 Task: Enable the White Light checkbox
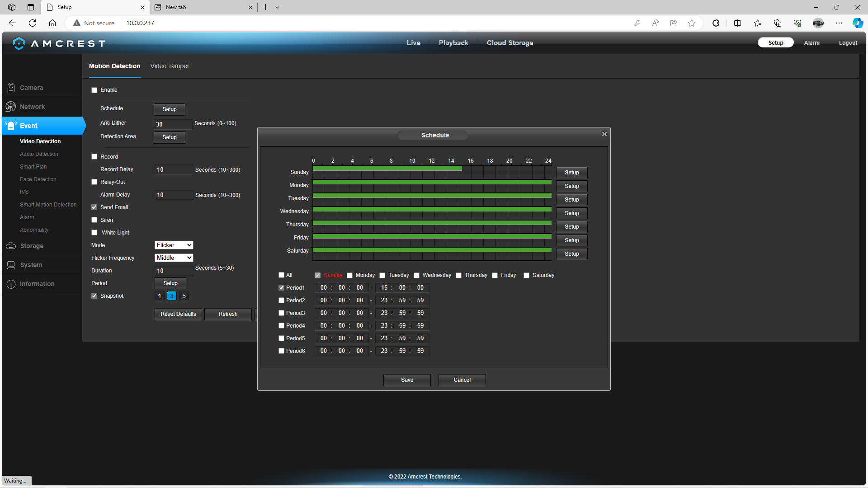point(94,233)
